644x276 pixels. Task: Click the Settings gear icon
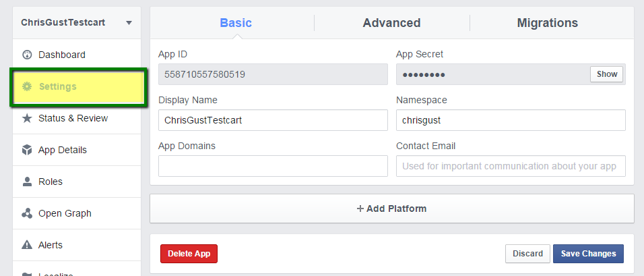coord(27,86)
